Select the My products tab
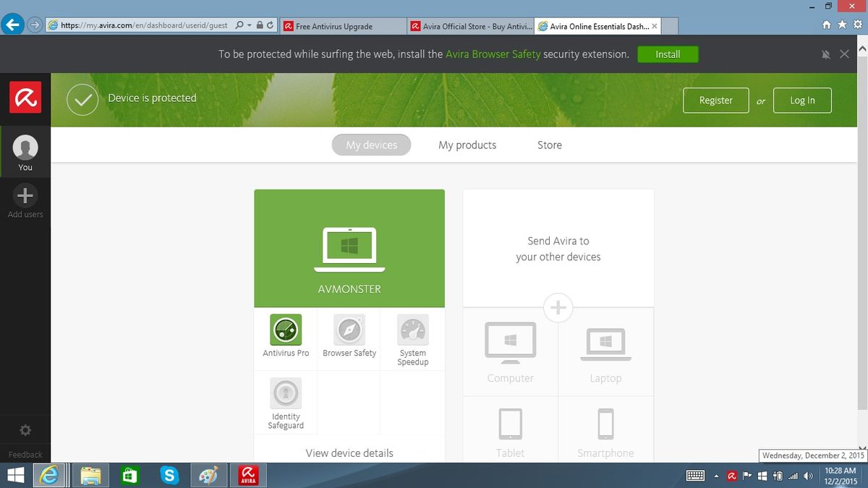 (x=467, y=145)
